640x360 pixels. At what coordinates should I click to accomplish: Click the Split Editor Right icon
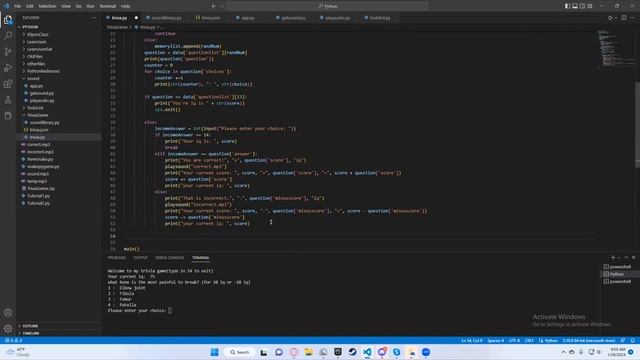(x=624, y=18)
